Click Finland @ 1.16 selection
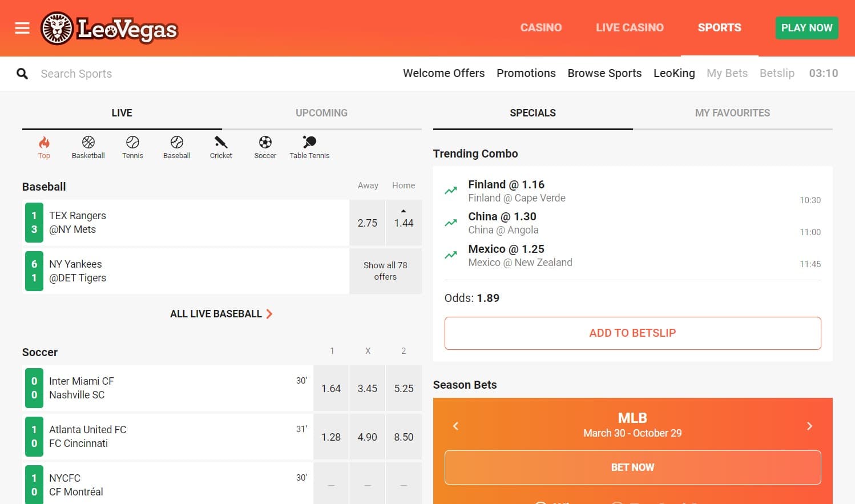The height and width of the screenshot is (504, 855). pyautogui.click(x=506, y=184)
